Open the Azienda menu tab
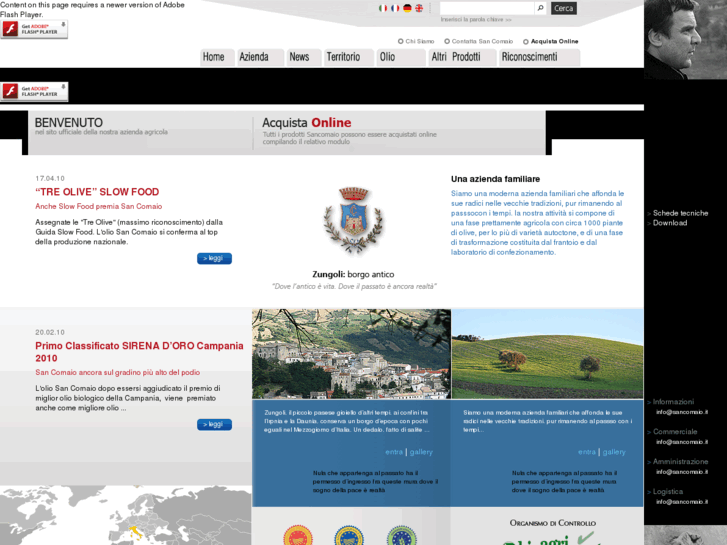The width and height of the screenshot is (727, 545). (x=260, y=58)
